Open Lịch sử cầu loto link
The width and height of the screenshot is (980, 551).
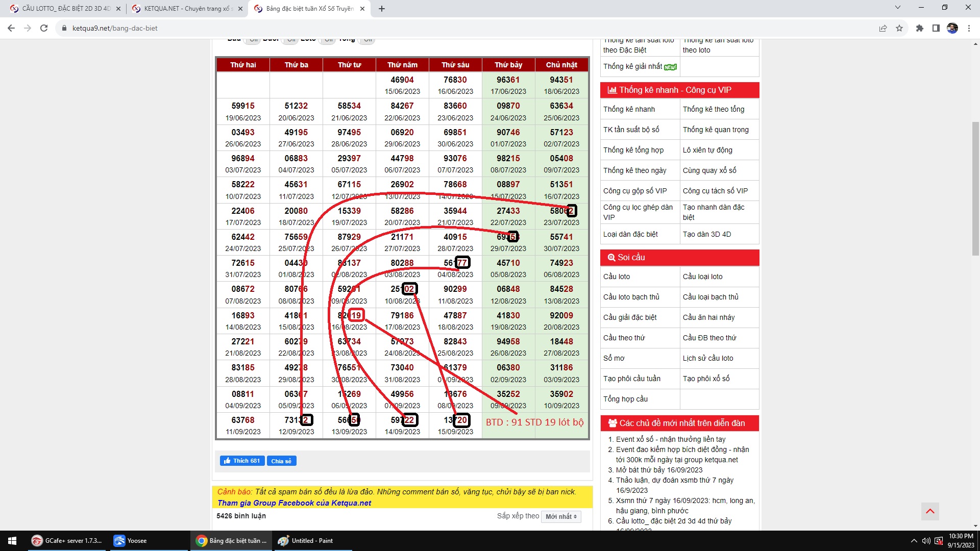[708, 358]
